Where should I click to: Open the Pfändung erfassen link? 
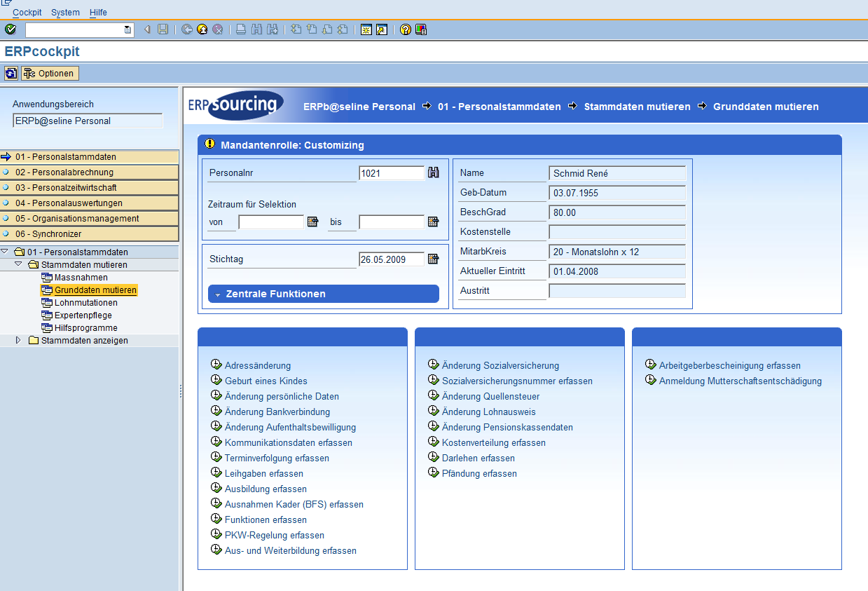point(480,473)
